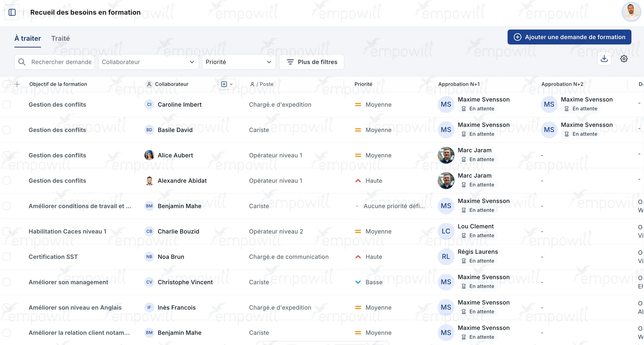Click Marc Jaram's photo in Alice Aubert row

pos(446,155)
